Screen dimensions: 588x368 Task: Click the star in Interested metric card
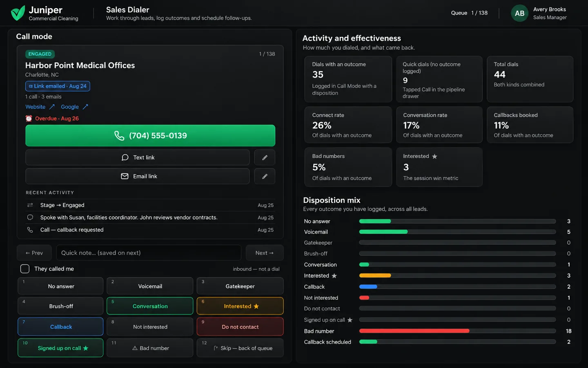[434, 156]
